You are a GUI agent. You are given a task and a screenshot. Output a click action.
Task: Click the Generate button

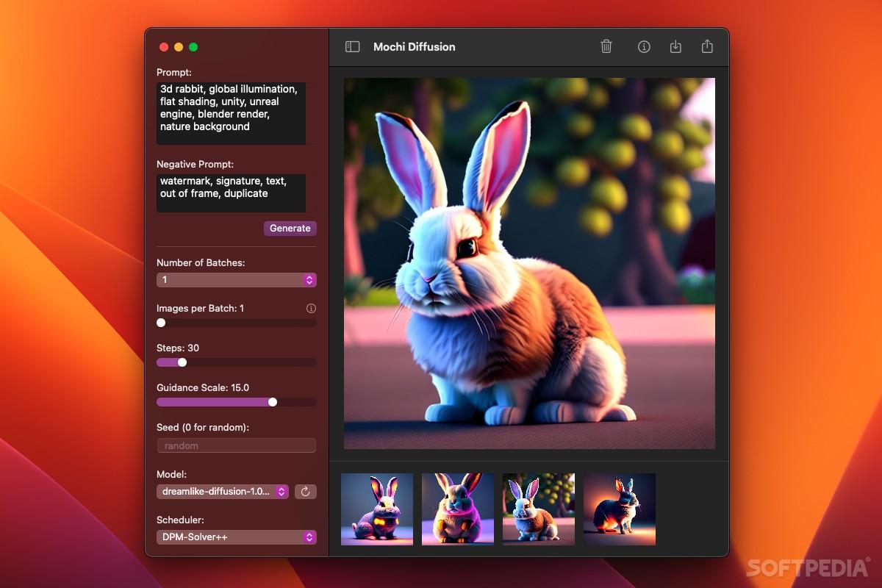290,229
